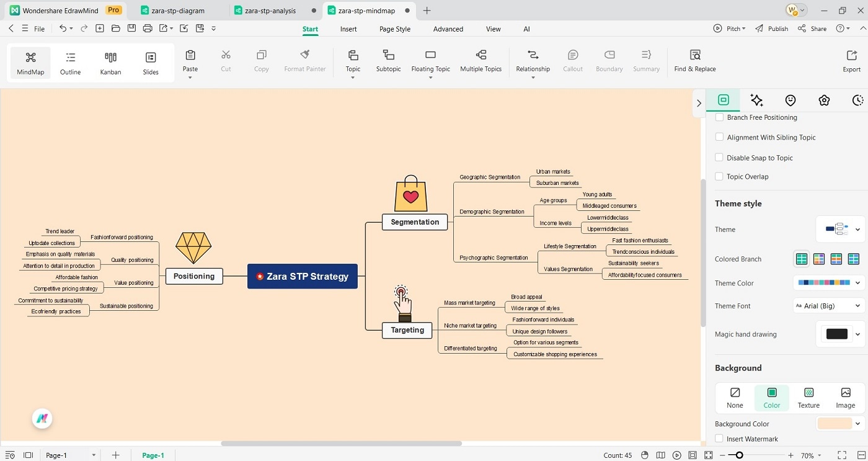Enable Disable Snap to Topic checkbox
868x461 pixels.
[719, 158]
